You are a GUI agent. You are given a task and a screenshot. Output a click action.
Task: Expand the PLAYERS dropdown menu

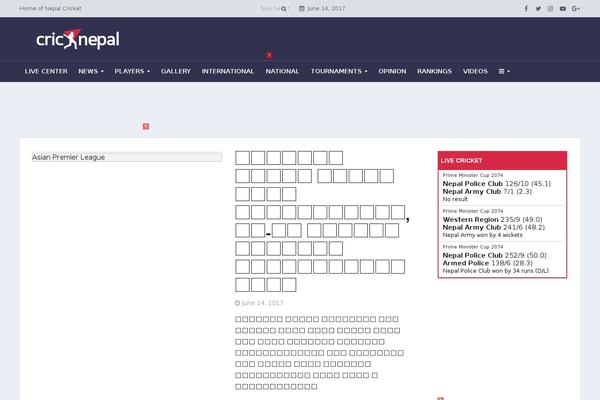132,71
